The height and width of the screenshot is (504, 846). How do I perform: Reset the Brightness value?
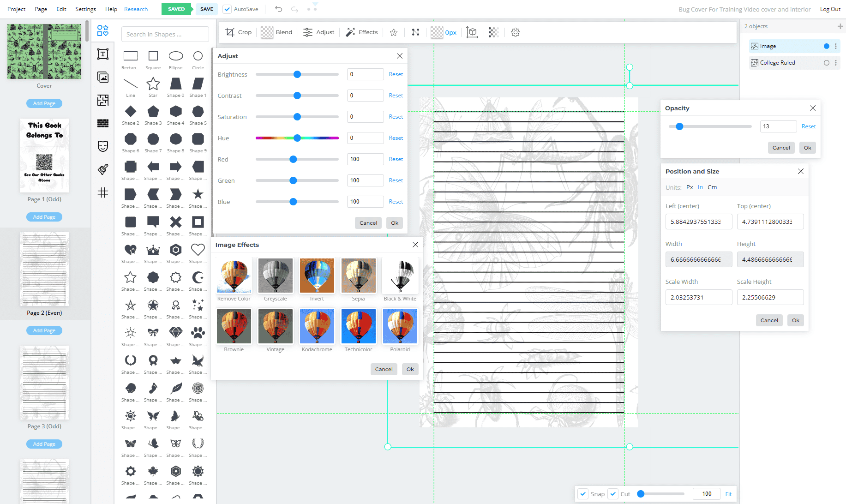[x=396, y=74]
